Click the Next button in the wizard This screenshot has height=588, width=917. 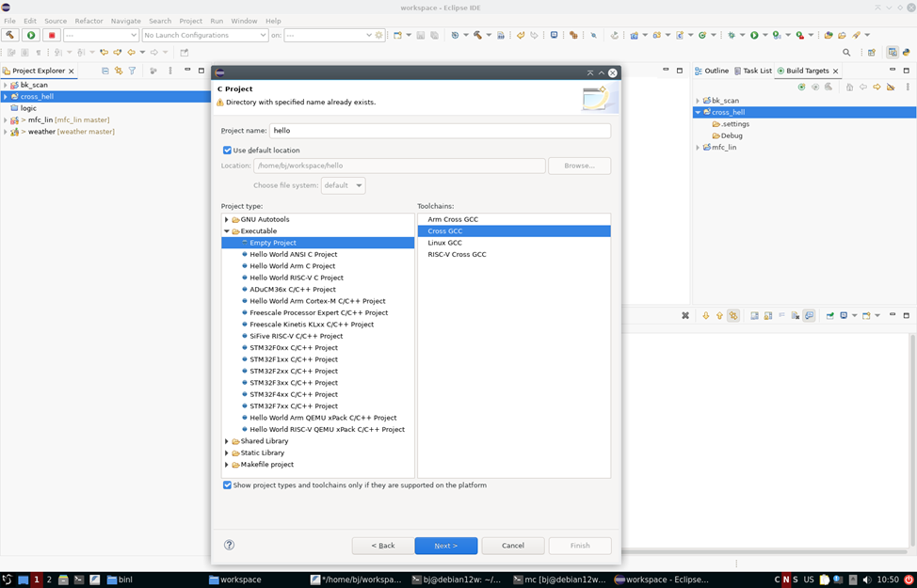coord(445,546)
